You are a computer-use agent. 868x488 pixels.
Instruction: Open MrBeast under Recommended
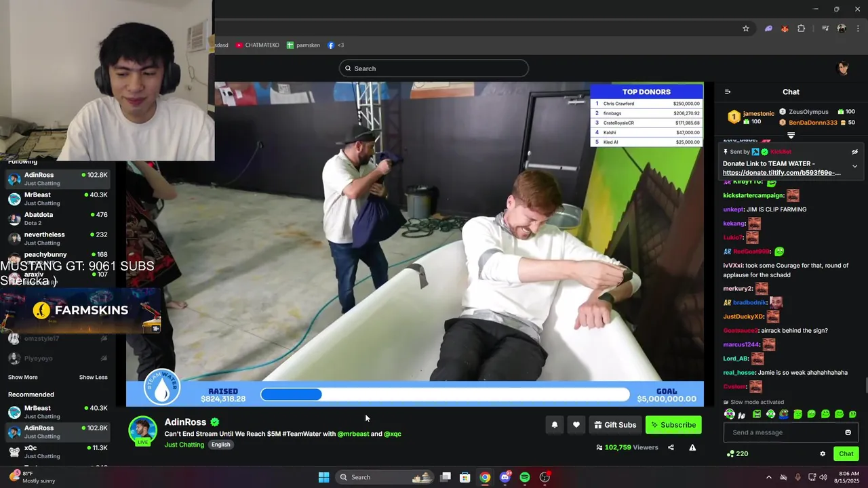57,412
